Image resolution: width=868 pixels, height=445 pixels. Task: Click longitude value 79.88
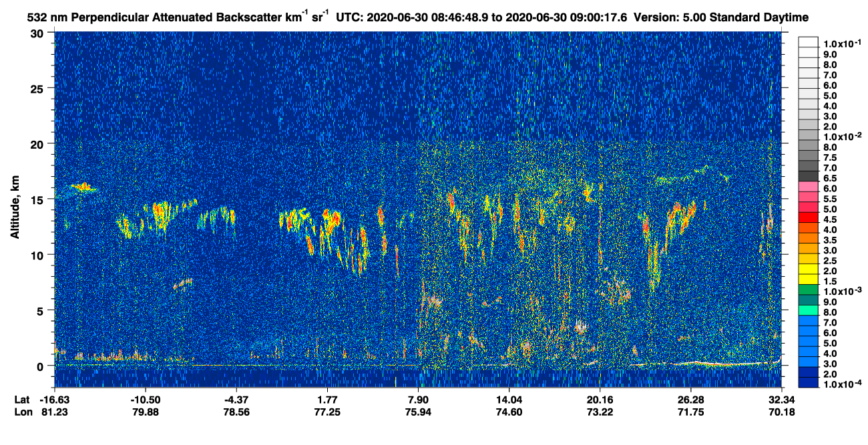pos(146,412)
